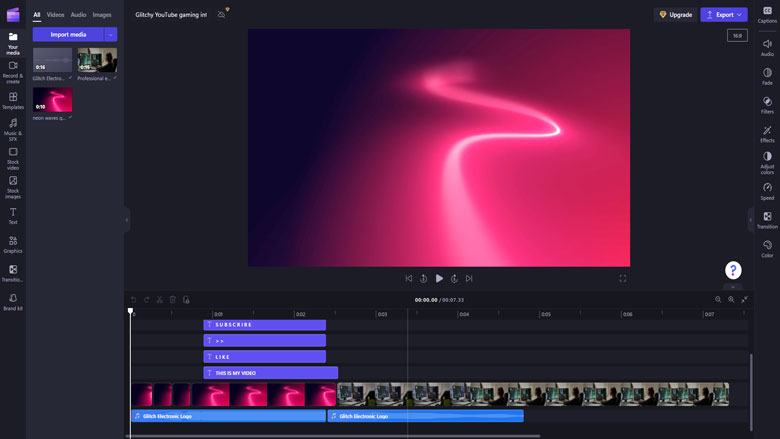The image size is (780, 439).
Task: Fit timeline to screen icon
Action: pyautogui.click(x=744, y=299)
